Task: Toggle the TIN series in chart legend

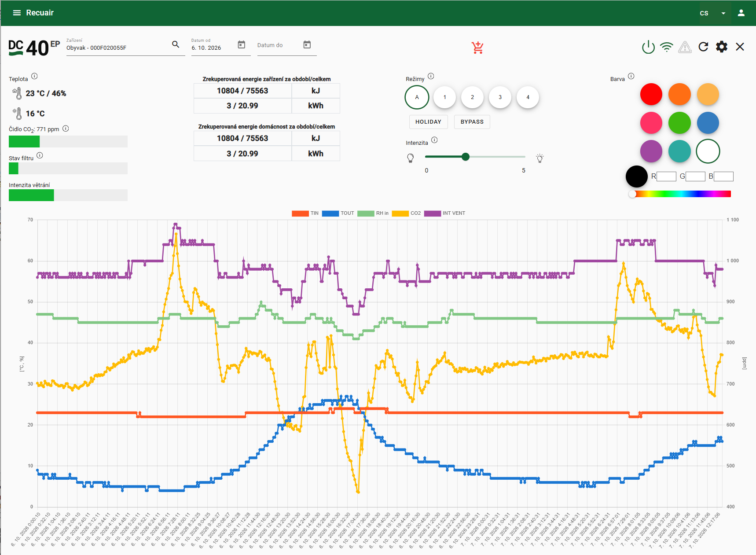Action: [x=305, y=213]
